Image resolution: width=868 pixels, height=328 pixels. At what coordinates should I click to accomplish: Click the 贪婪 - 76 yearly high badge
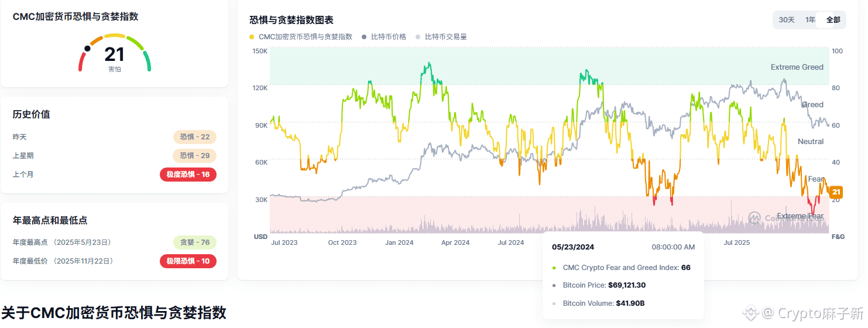pyautogui.click(x=195, y=242)
